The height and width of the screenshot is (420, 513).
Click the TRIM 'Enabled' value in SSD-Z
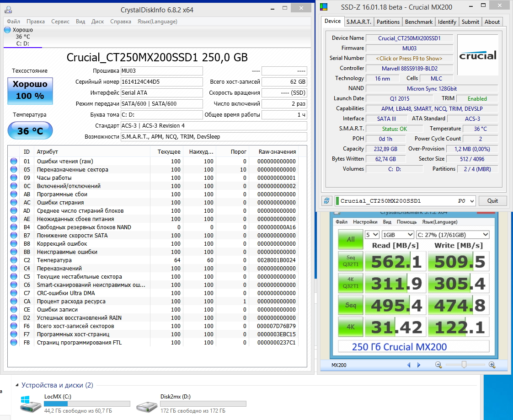477,98
